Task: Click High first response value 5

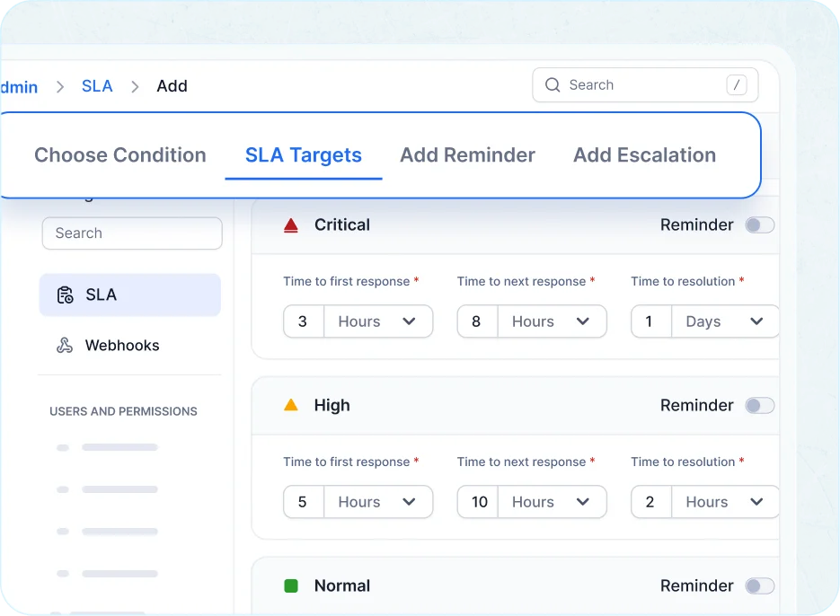Action: (304, 502)
